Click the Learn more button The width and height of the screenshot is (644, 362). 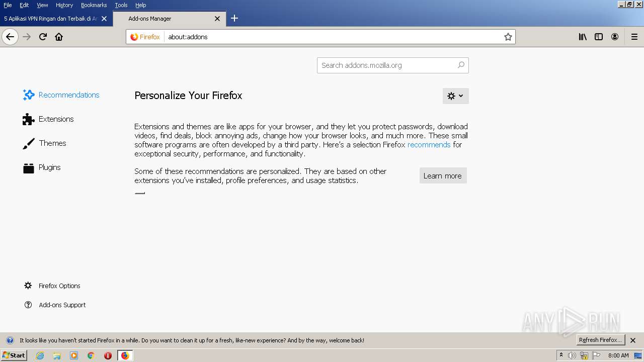pos(443,175)
